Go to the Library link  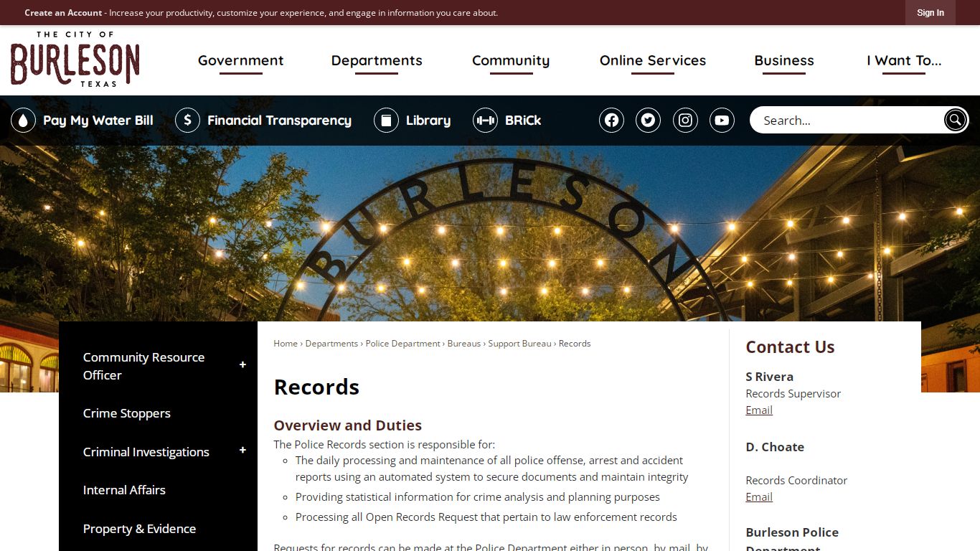(x=428, y=121)
